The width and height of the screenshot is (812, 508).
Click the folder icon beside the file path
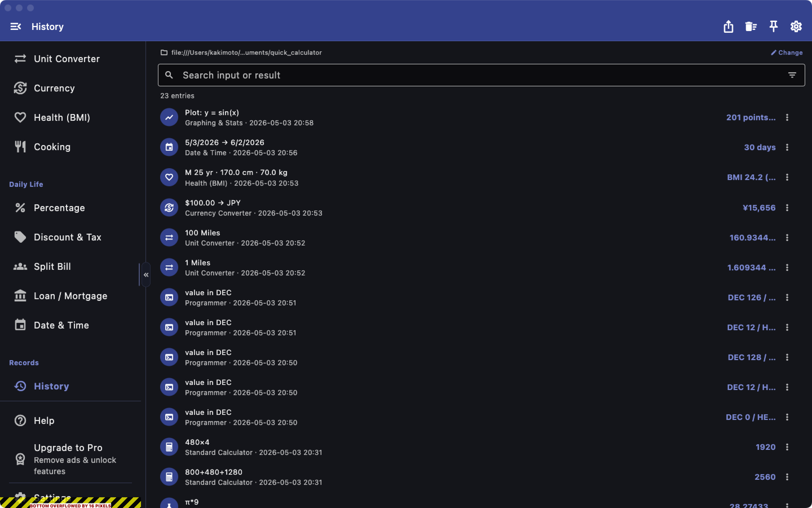click(164, 52)
